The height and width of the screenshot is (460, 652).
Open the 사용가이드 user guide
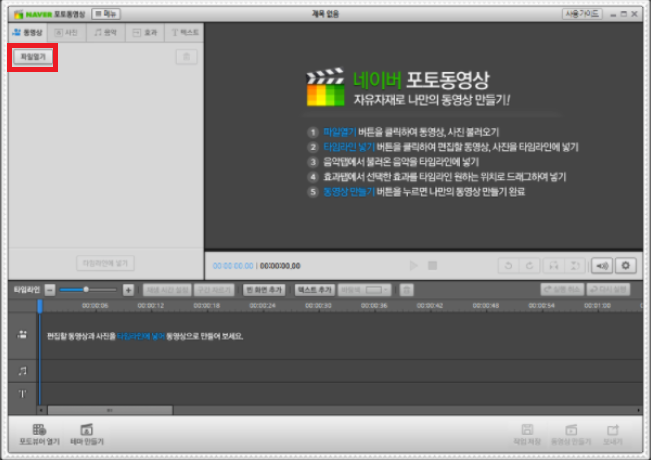click(582, 14)
